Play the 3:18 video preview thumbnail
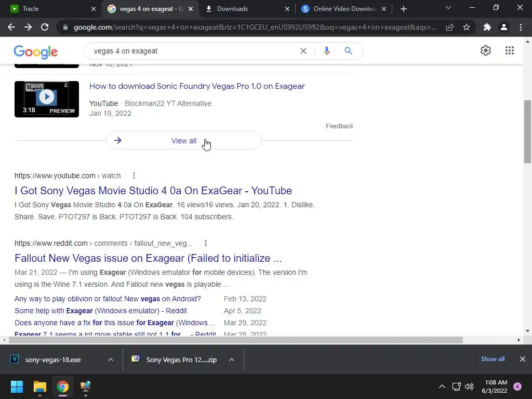Screen dimensions: 532x399 click(x=47, y=99)
